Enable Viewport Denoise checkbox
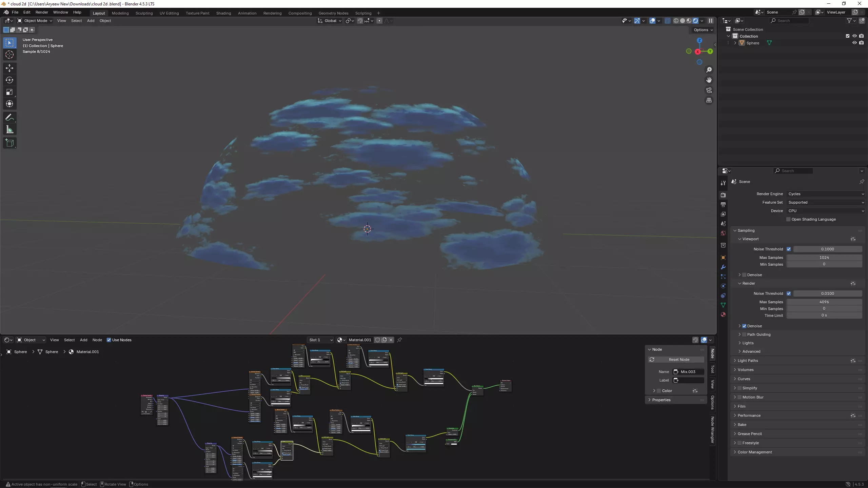The height and width of the screenshot is (488, 868). click(x=744, y=275)
